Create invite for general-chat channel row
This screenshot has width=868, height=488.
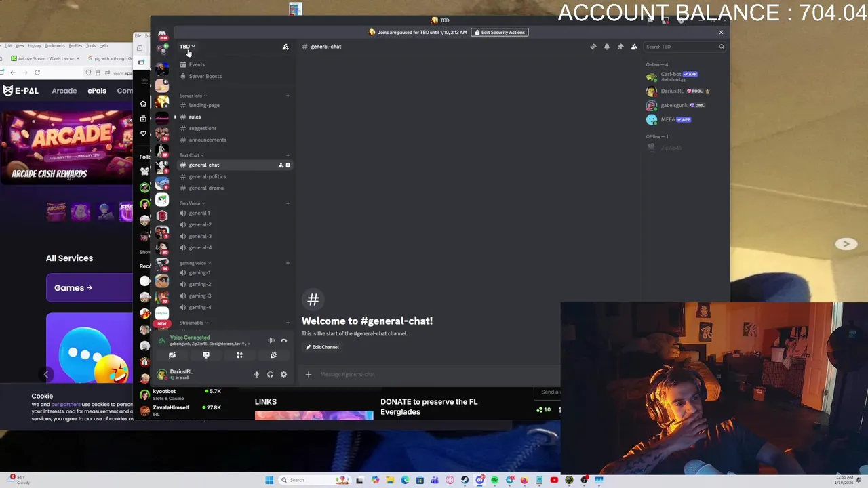click(x=281, y=165)
